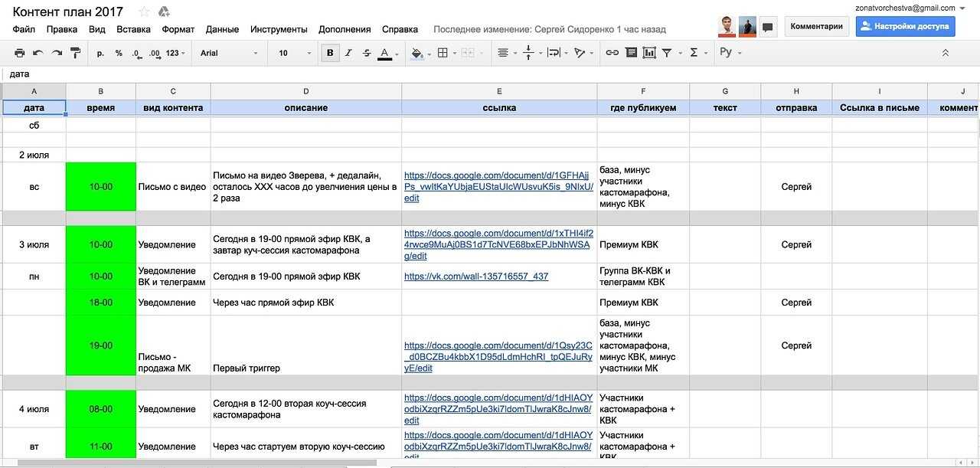Select the описание header cell

306,108
